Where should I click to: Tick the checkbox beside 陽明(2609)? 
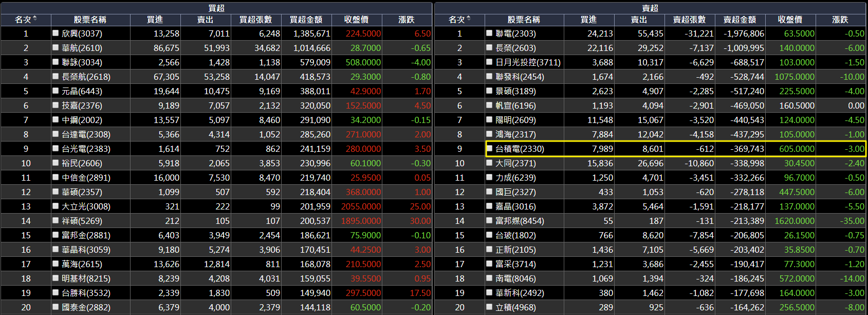pos(489,119)
